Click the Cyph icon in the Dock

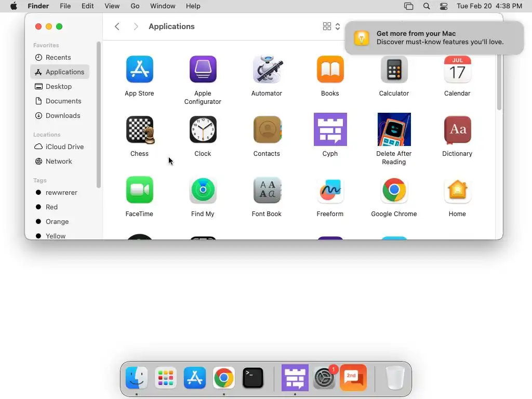point(295,378)
